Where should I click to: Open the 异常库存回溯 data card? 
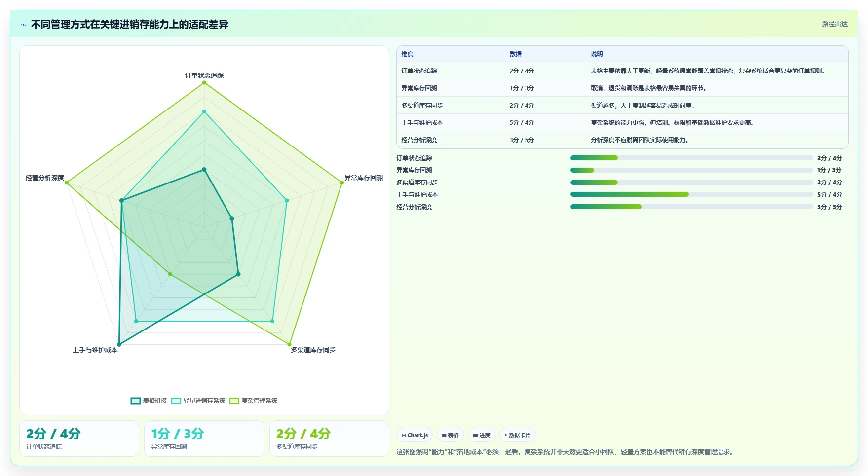[204, 439]
